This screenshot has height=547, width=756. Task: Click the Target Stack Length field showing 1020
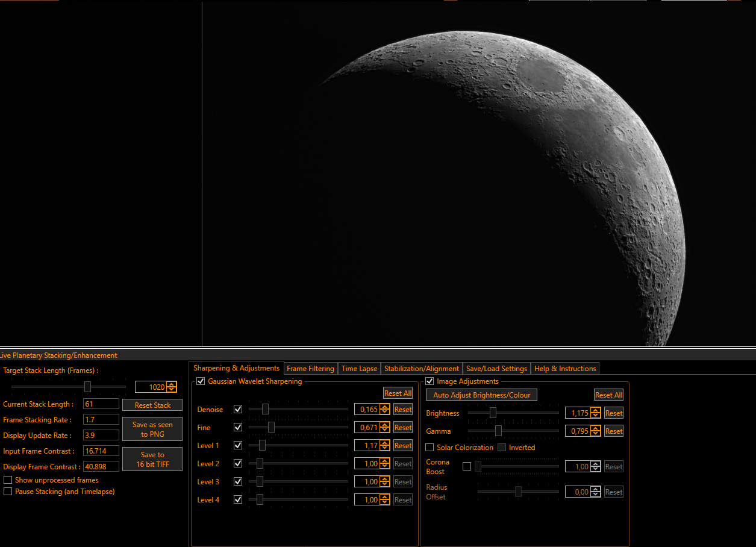tap(151, 387)
